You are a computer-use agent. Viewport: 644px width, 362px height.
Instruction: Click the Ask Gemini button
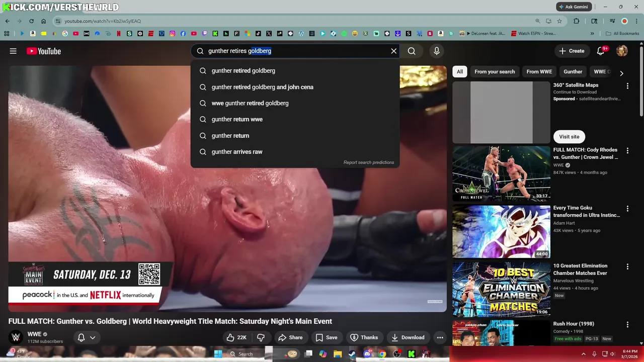point(574,7)
